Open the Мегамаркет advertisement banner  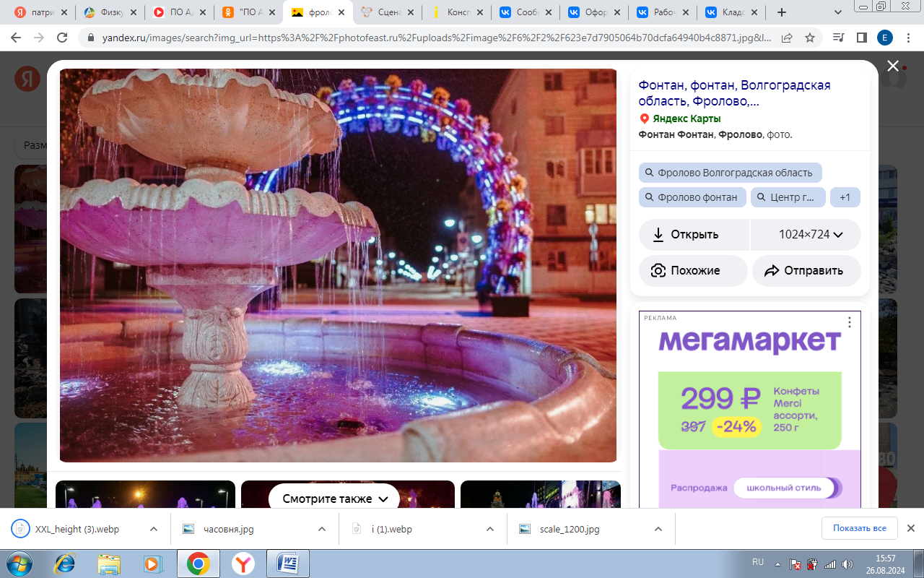pyautogui.click(x=749, y=409)
